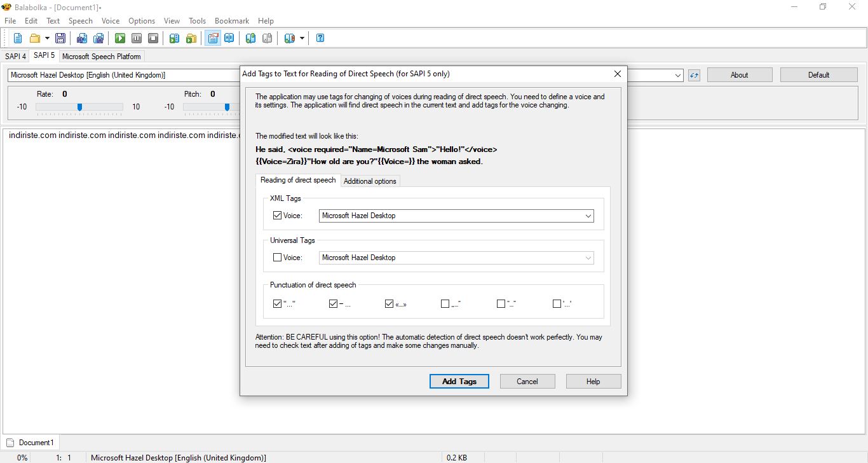Click the Read Clipboard Aloud icon
The image size is (868, 463).
coord(175,38)
